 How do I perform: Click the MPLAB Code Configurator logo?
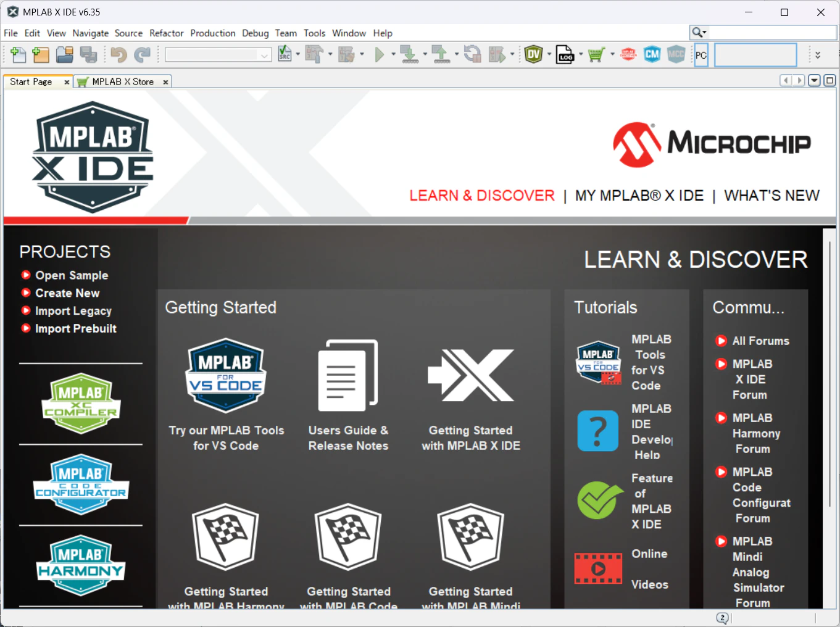tap(81, 484)
